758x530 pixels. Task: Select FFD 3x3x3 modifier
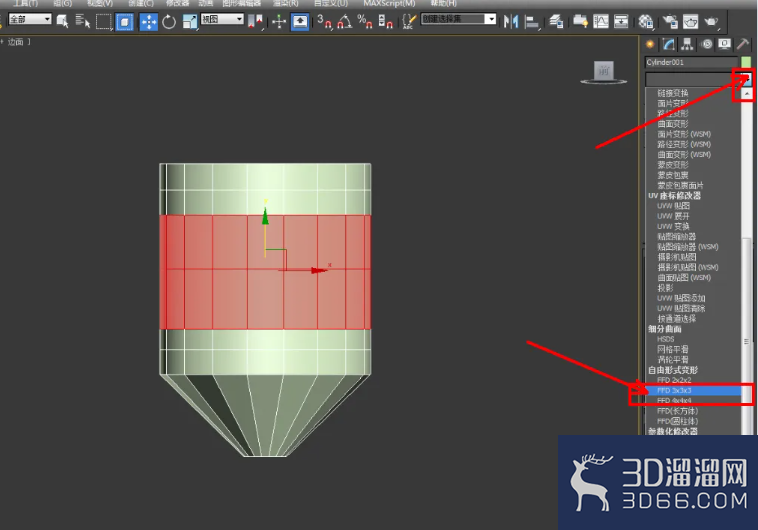[694, 390]
